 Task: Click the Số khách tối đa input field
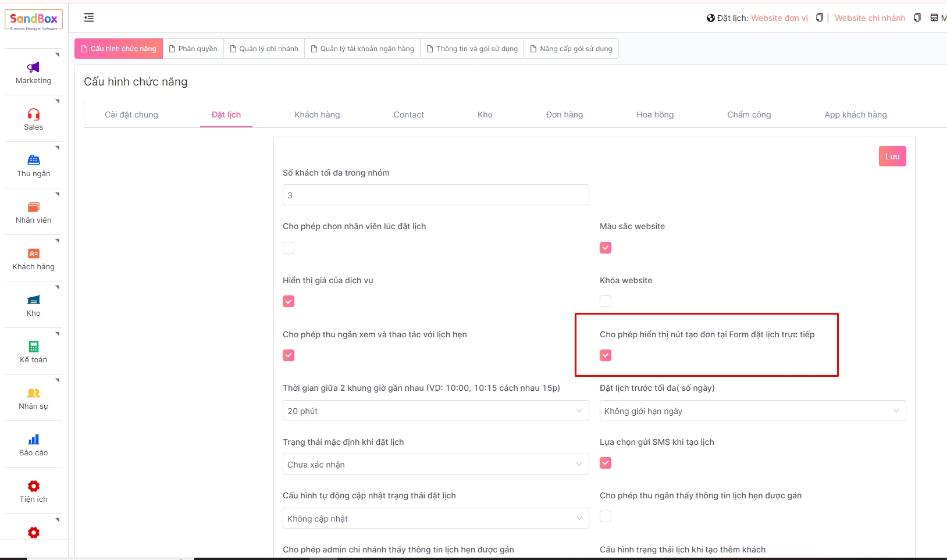(x=435, y=195)
